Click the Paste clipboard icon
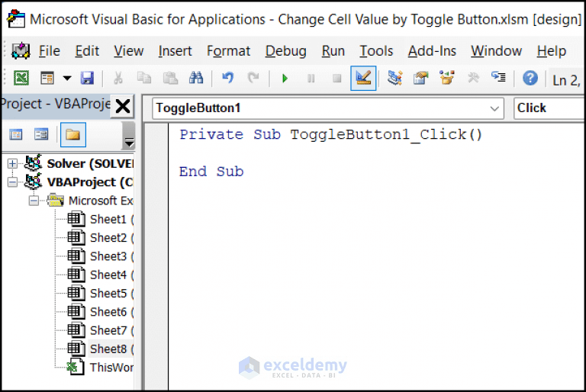Viewport: 586px width, 392px height. (170, 78)
